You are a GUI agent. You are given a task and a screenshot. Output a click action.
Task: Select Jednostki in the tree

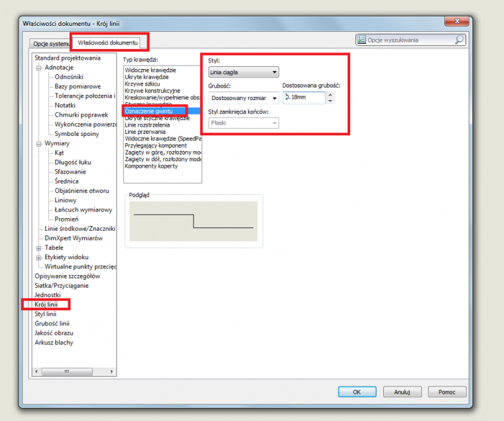[48, 295]
